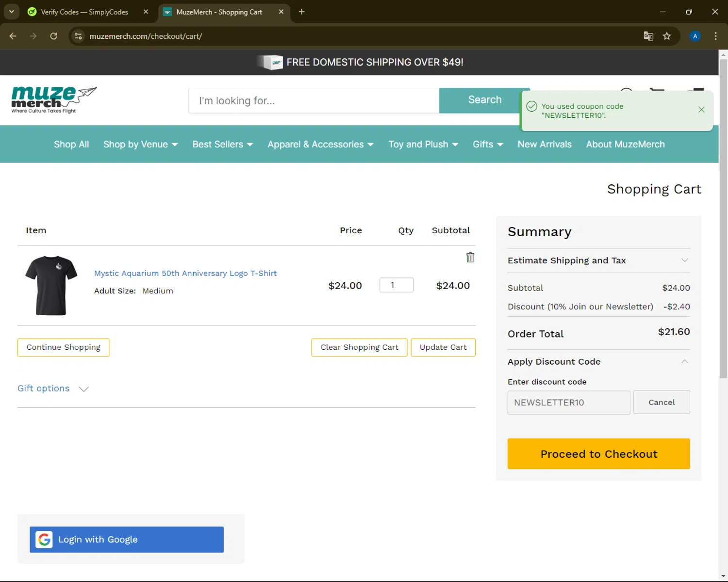This screenshot has width=728, height=582.
Task: Click the Discount -$2.40 value
Action: click(677, 307)
